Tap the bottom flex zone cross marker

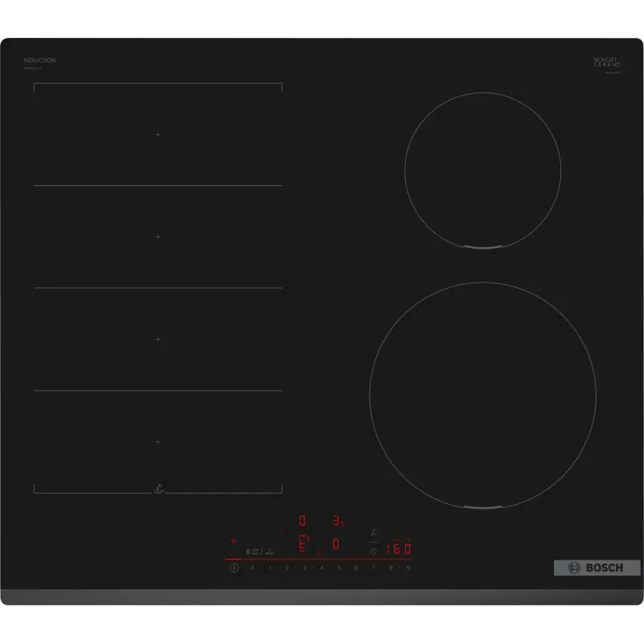click(x=158, y=441)
